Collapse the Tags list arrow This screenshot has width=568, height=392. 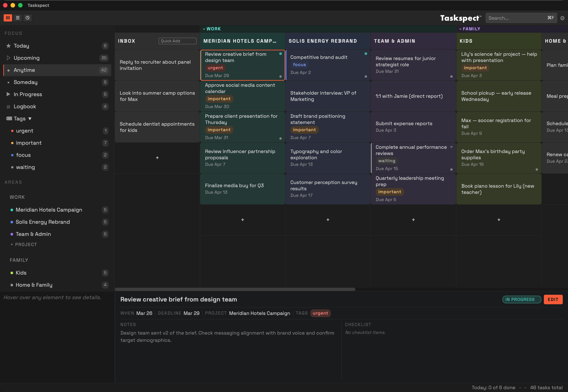tap(30, 119)
